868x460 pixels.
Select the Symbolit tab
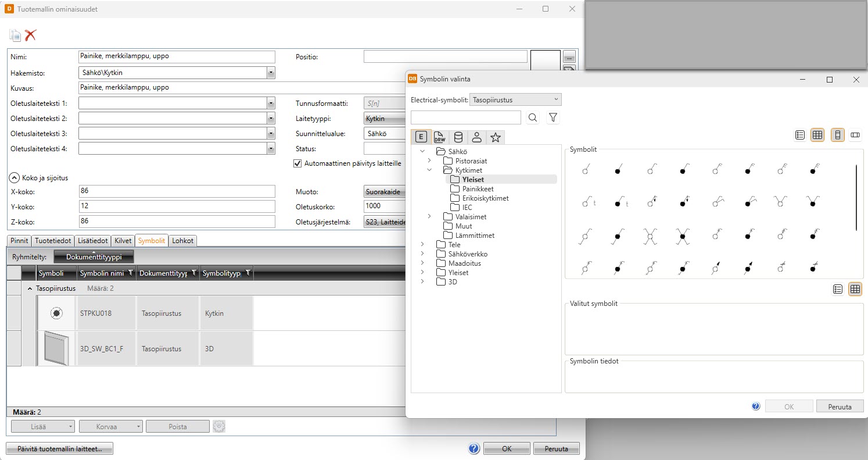click(x=152, y=240)
